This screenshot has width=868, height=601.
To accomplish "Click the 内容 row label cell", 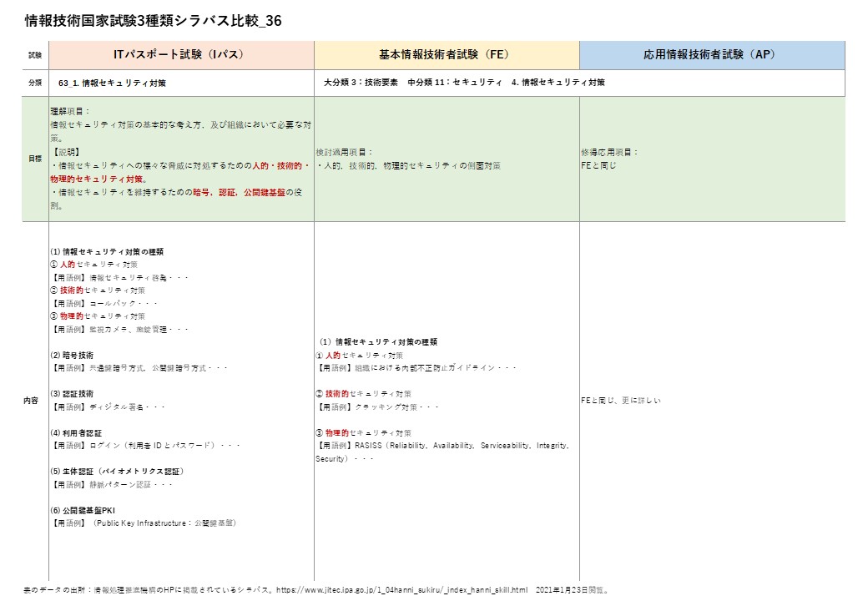I will pos(34,401).
